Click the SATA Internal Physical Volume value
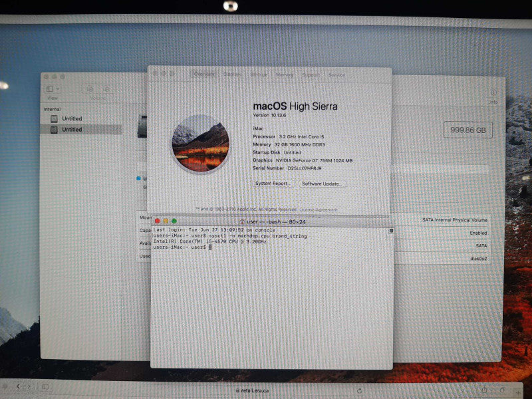This screenshot has width=532, height=399. pyautogui.click(x=455, y=220)
